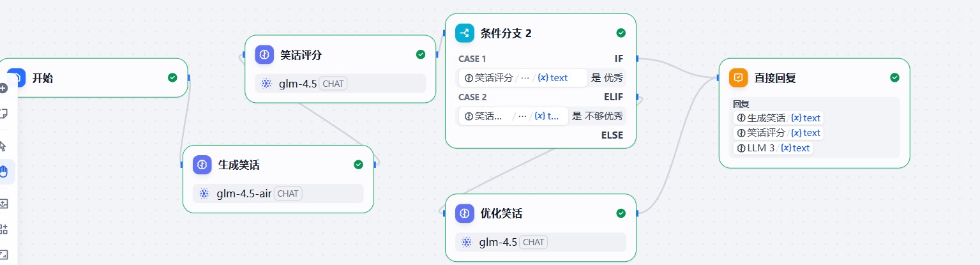
Task: Click the LLM 3 text variable tag
Action: pyautogui.click(x=773, y=148)
